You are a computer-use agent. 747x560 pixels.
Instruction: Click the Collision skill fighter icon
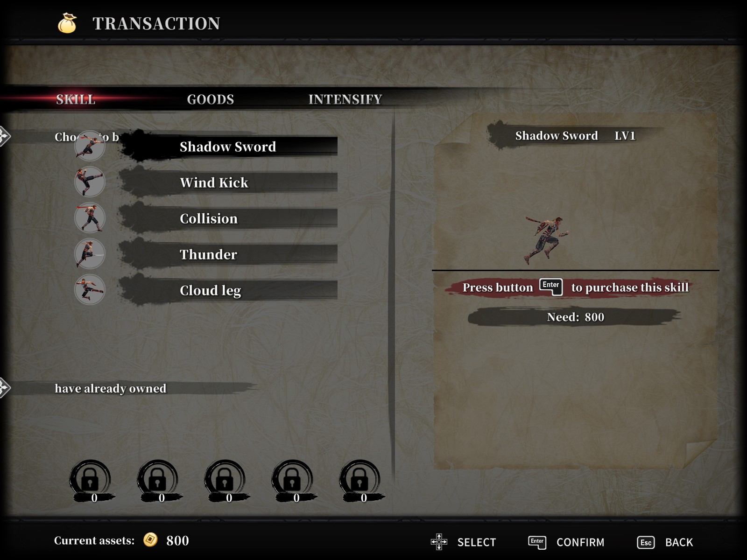pos(90,218)
